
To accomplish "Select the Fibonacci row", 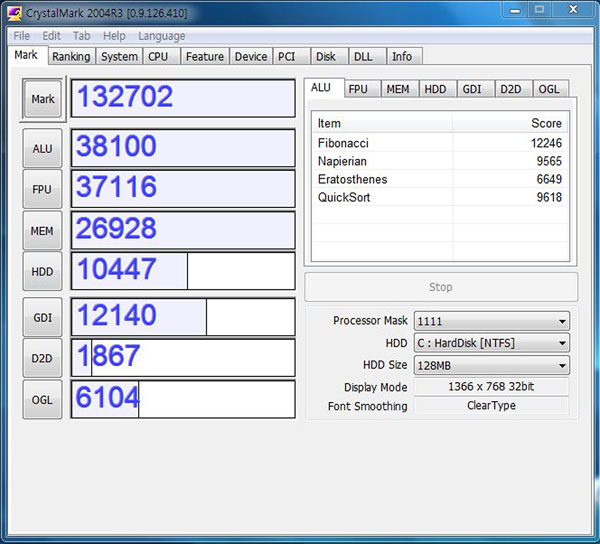I will coord(440,143).
